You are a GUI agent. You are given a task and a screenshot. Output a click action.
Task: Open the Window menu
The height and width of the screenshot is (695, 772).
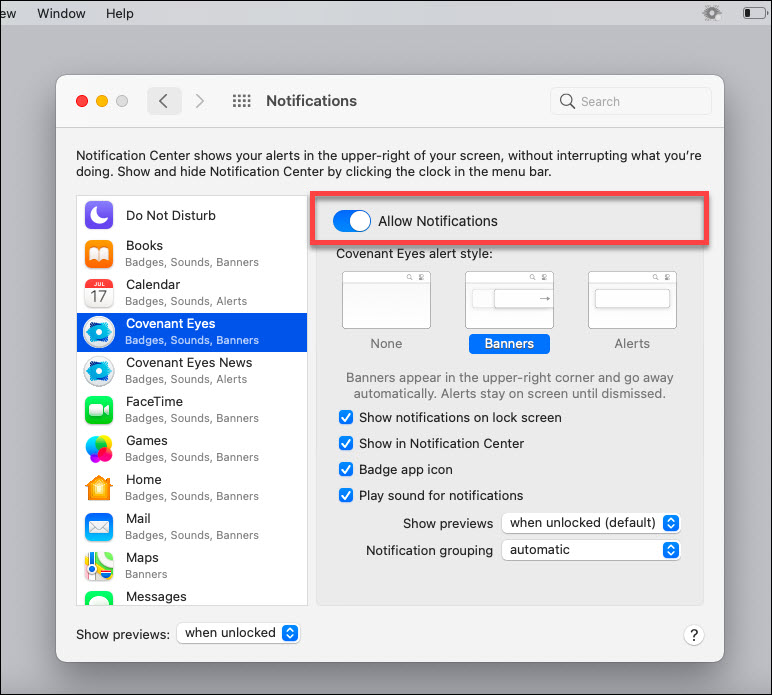tap(61, 13)
